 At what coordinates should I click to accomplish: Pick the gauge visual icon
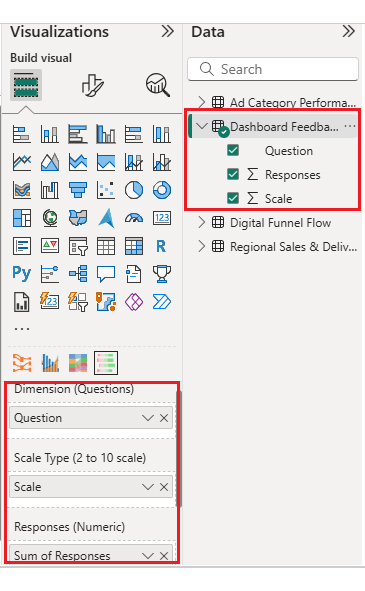[x=134, y=218]
